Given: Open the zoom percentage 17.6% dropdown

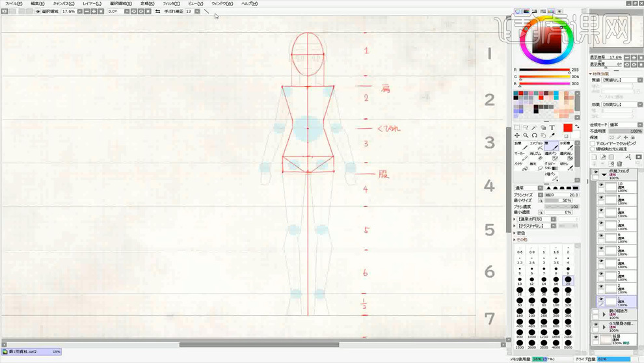Looking at the screenshot, I should point(79,12).
